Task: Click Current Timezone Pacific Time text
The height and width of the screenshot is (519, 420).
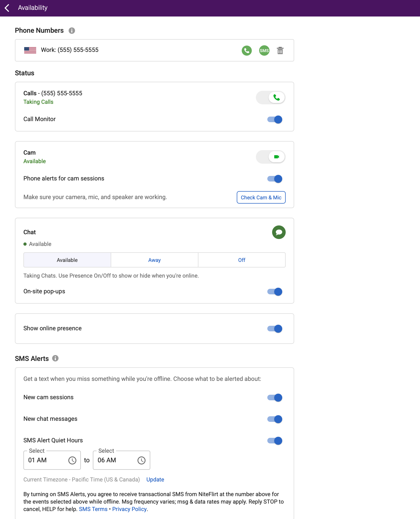Action: pos(82,480)
